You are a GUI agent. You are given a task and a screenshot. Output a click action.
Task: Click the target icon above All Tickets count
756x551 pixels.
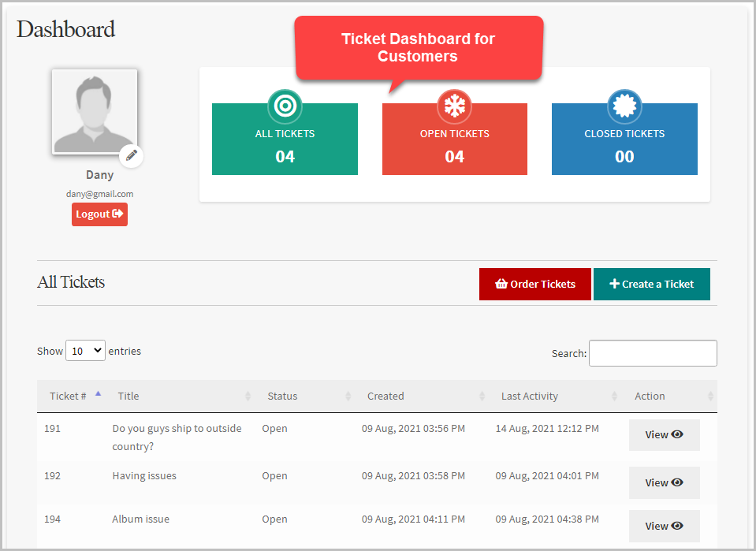285,106
